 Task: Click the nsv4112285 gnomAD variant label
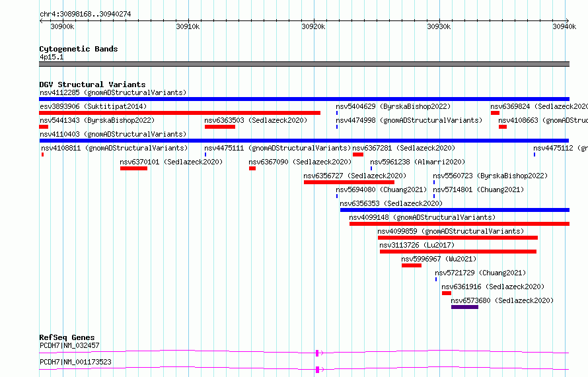pyautogui.click(x=113, y=92)
